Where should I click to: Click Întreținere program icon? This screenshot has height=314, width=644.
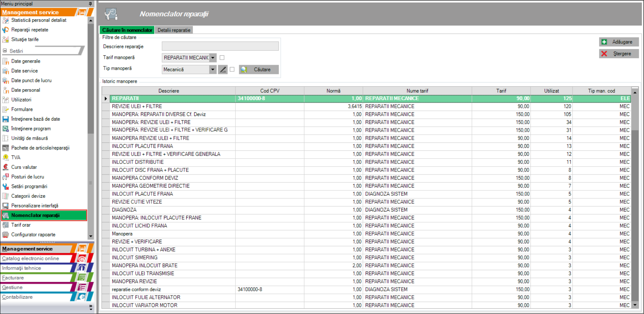(5, 129)
